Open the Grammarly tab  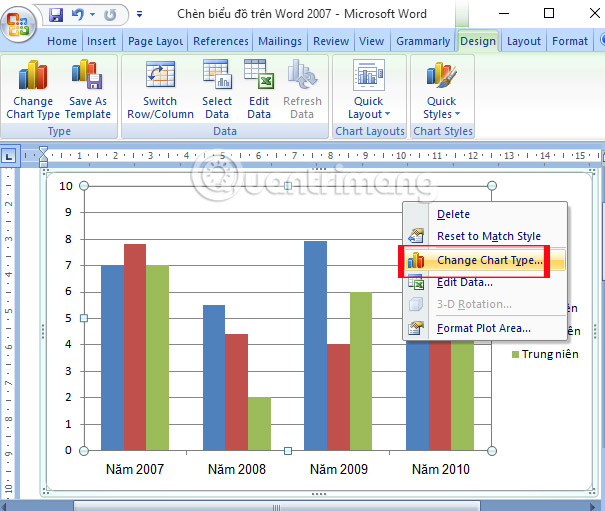423,41
